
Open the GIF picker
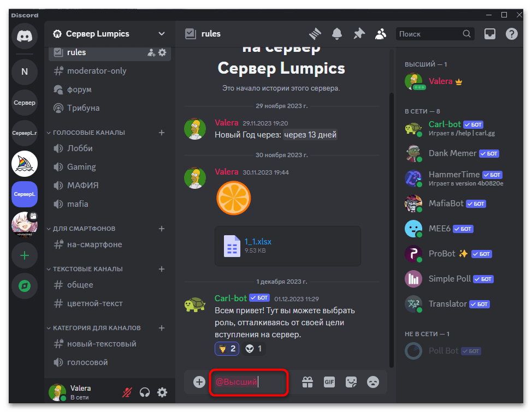click(329, 382)
